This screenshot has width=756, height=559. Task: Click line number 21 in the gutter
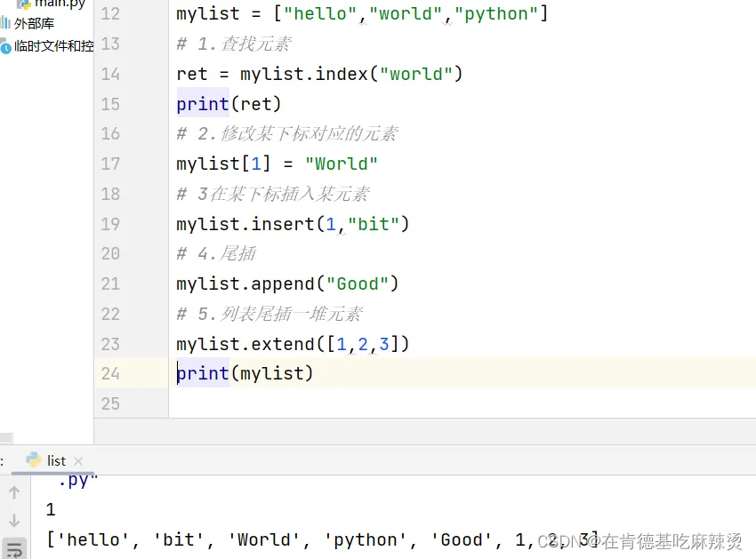110,283
